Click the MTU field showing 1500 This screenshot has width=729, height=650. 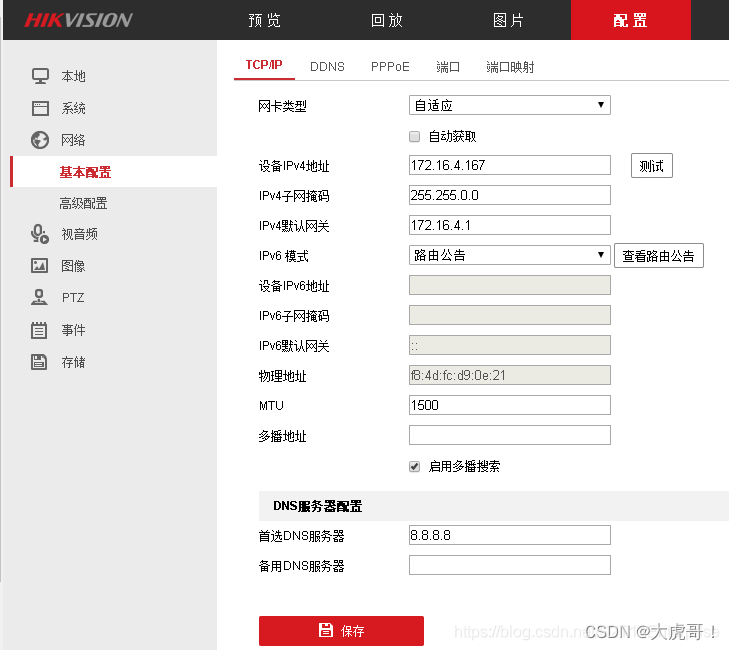[x=510, y=405]
